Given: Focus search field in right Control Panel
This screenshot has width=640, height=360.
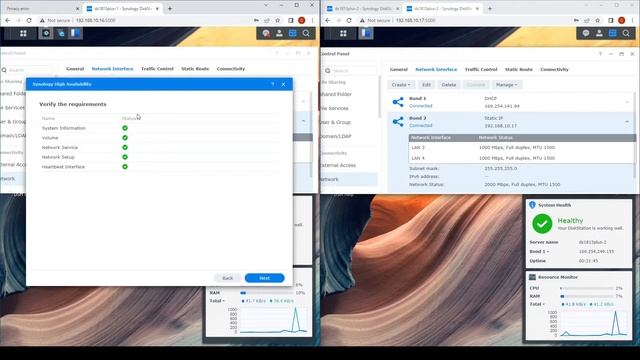Looking at the screenshot, I should coord(350,71).
